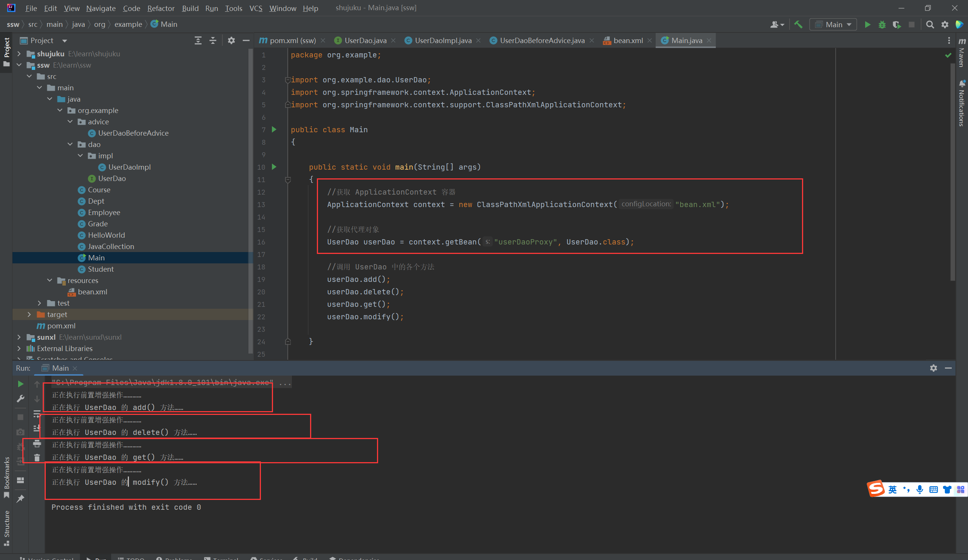
Task: Click the rerun Main icon in the Run panel
Action: click(21, 384)
